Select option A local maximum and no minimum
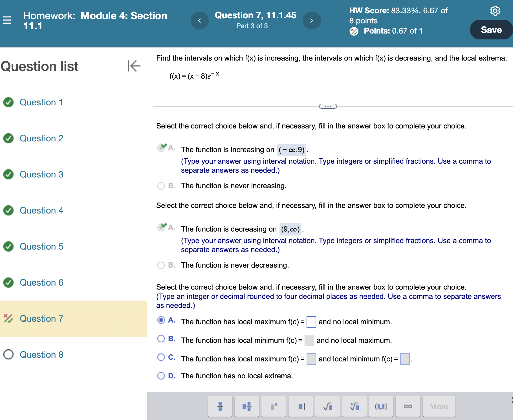 (x=161, y=320)
